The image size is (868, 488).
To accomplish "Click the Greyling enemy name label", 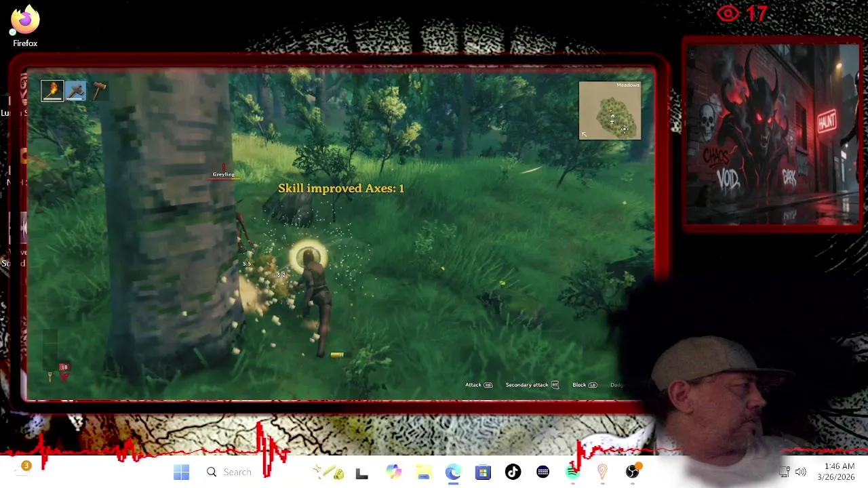I will click(x=223, y=174).
